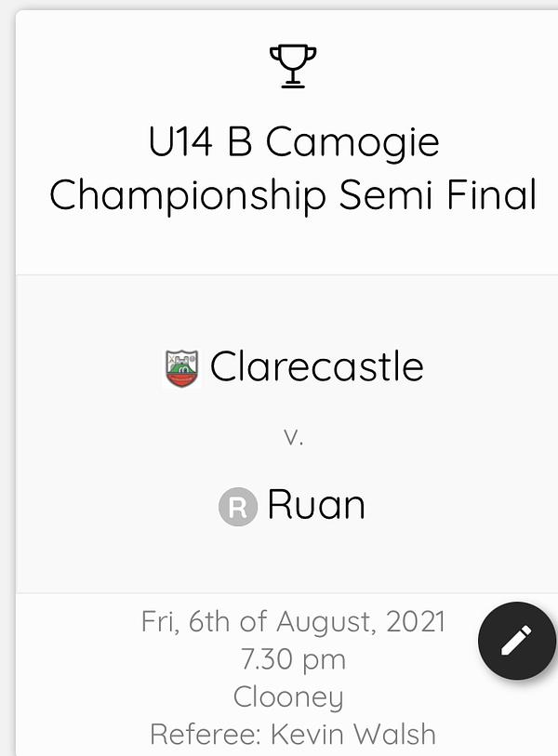Click the name Kevin Walsh
The width and height of the screenshot is (558, 756).
click(x=353, y=734)
